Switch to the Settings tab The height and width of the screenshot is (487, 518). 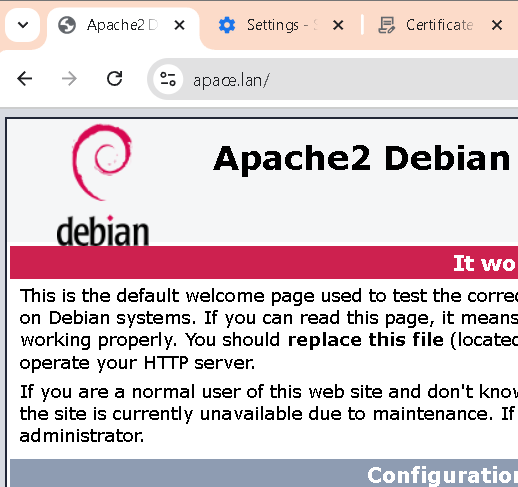pyautogui.click(x=282, y=25)
